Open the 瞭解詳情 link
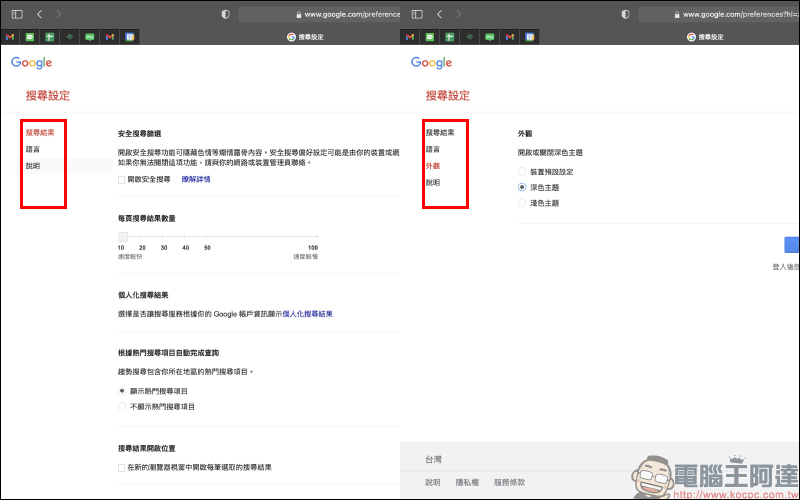The height and width of the screenshot is (500, 800). coord(196,180)
